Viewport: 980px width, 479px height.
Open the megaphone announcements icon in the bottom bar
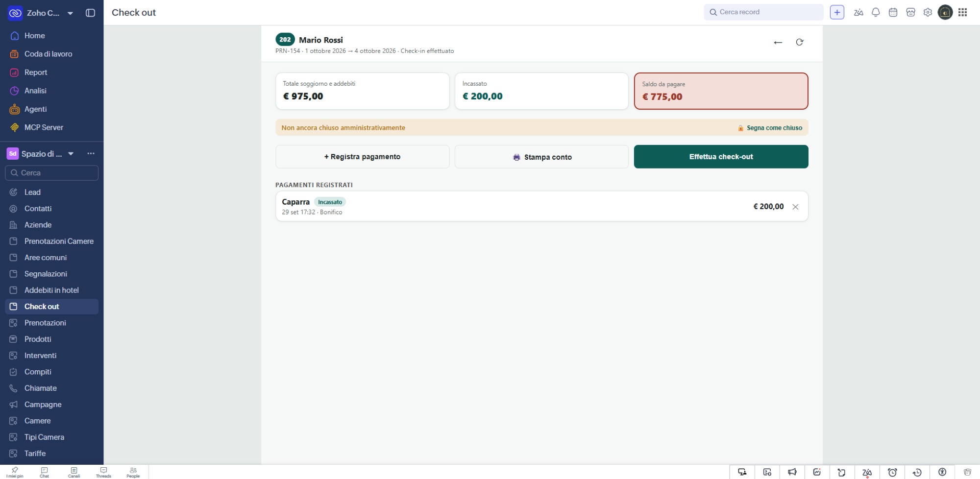[x=792, y=472]
